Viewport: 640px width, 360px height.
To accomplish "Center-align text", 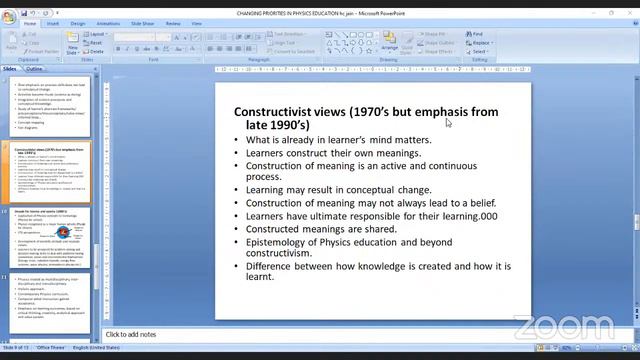I will click(x=220, y=49).
